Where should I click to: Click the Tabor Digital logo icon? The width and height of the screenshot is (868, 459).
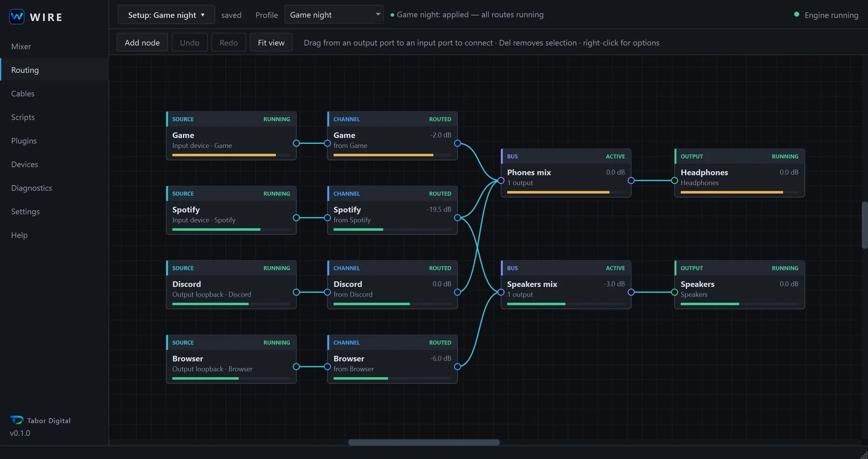pos(16,420)
